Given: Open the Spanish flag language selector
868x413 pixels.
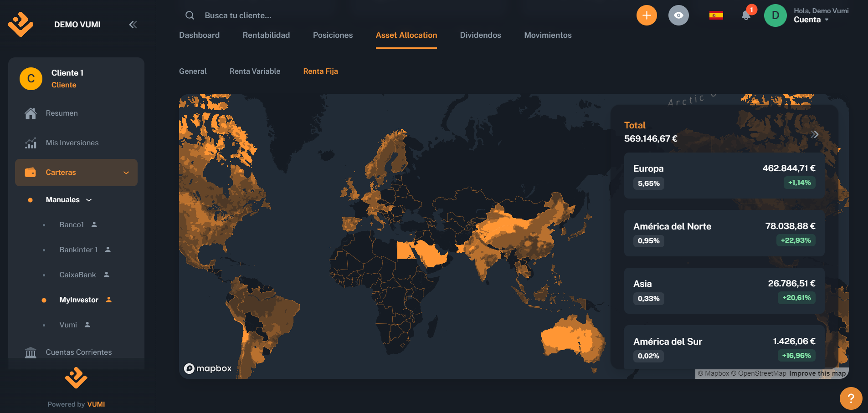Looking at the screenshot, I should click(716, 15).
